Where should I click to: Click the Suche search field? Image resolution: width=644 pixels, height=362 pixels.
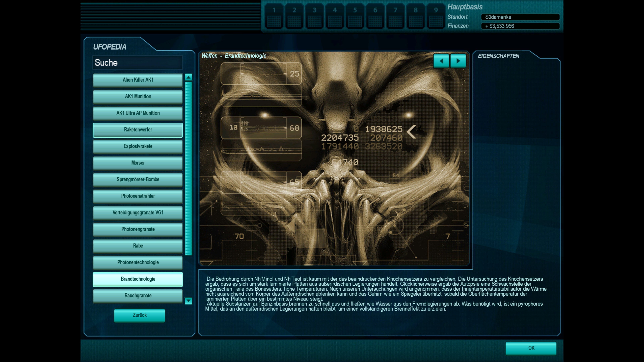[138, 63]
